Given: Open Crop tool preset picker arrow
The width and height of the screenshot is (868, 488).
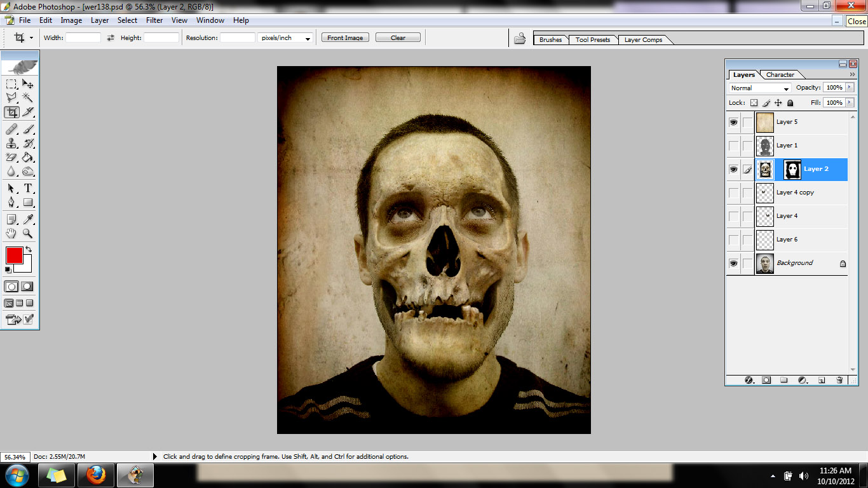Looking at the screenshot, I should [31, 37].
